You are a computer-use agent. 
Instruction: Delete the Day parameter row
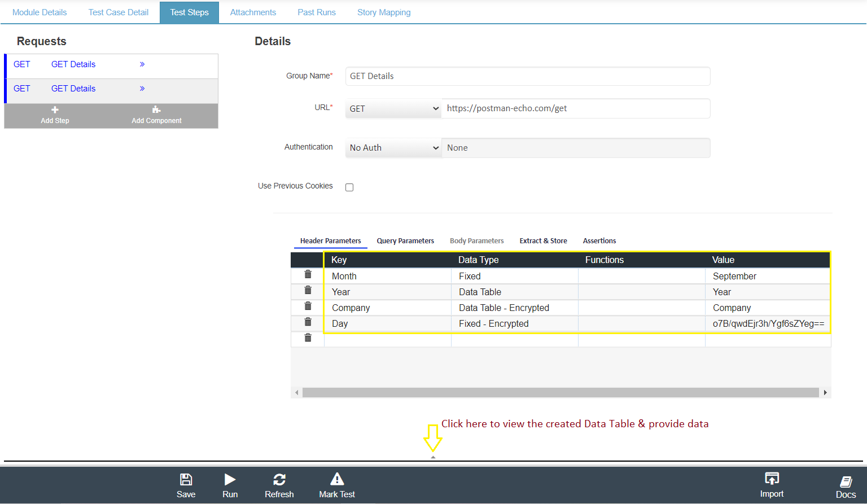[308, 322]
